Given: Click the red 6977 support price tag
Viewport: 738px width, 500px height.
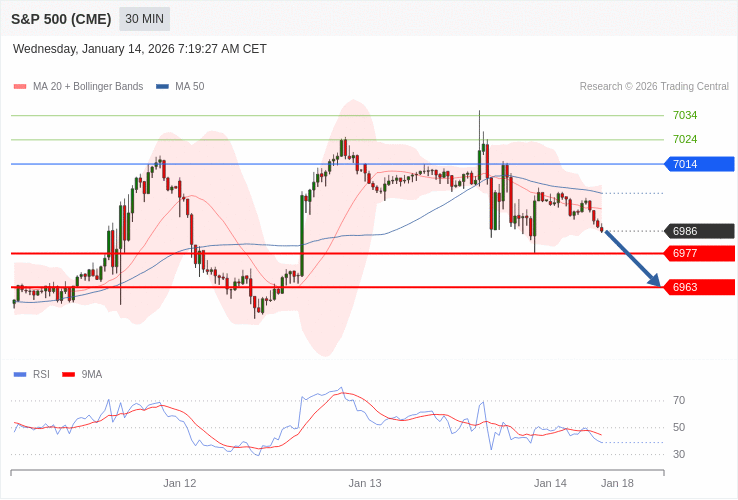Looking at the screenshot, I should point(699,253).
